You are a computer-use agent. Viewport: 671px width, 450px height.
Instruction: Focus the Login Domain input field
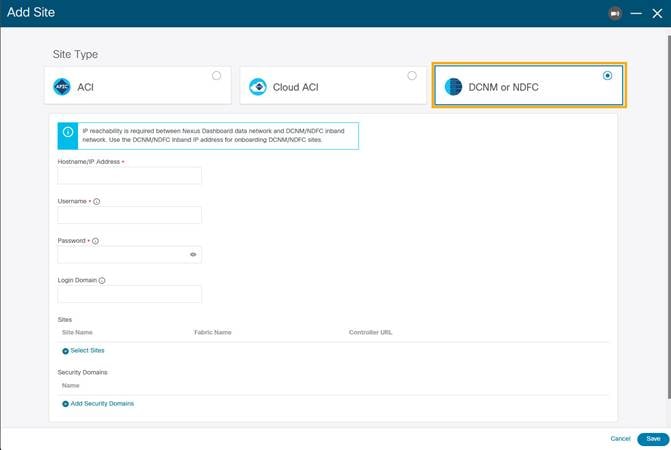pos(129,294)
